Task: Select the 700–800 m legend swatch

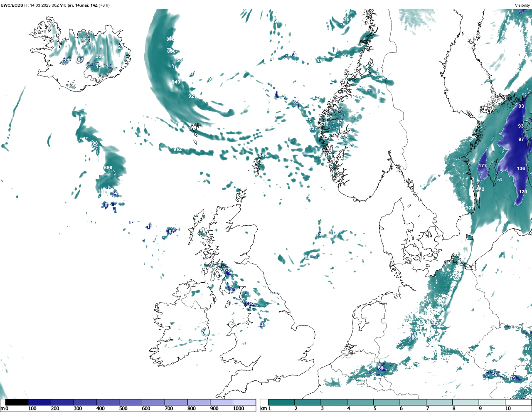Action: tap(176, 402)
